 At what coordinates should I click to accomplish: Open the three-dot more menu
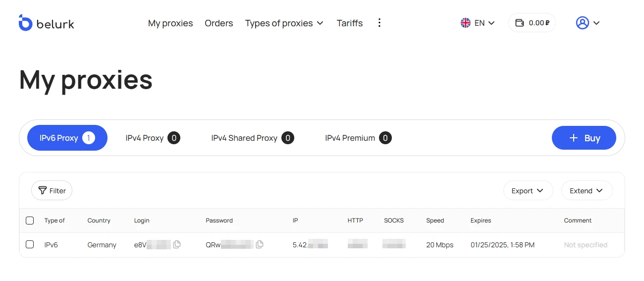(379, 23)
